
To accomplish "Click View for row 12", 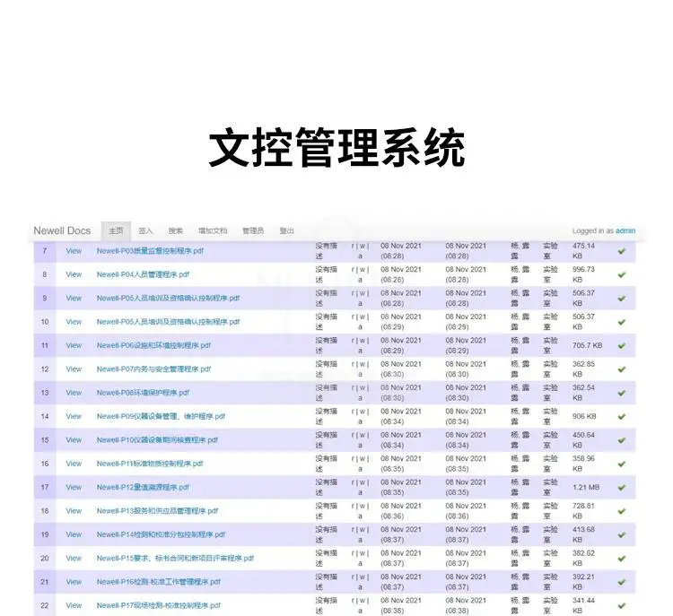I will [x=74, y=369].
